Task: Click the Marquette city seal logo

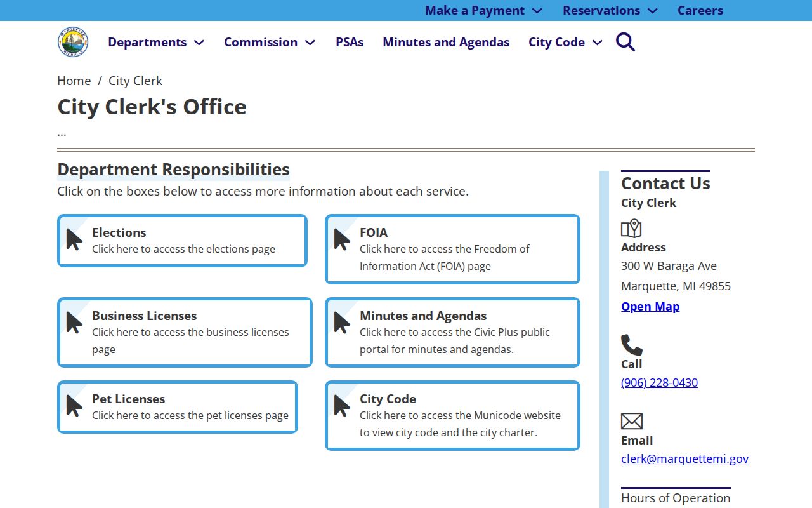Action: tap(73, 43)
